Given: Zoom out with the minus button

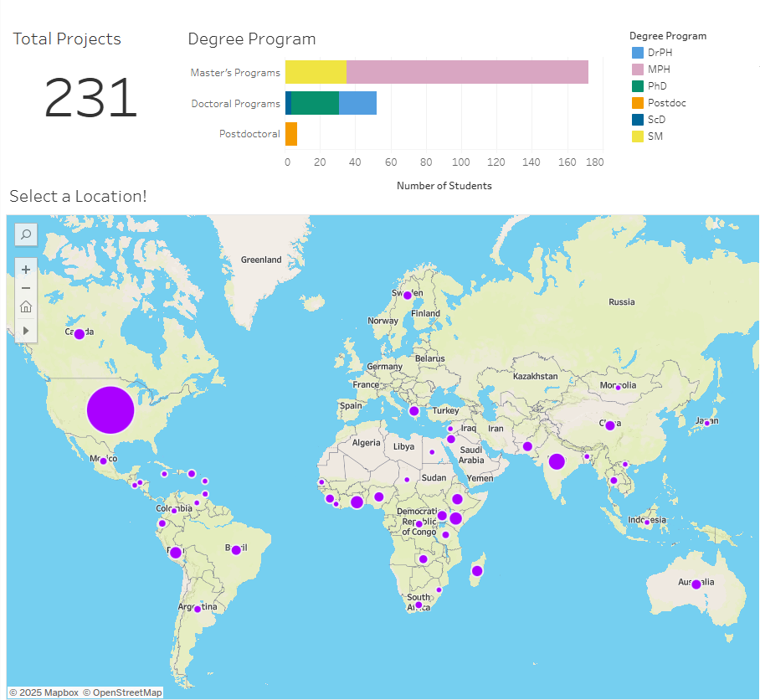Looking at the screenshot, I should [26, 288].
